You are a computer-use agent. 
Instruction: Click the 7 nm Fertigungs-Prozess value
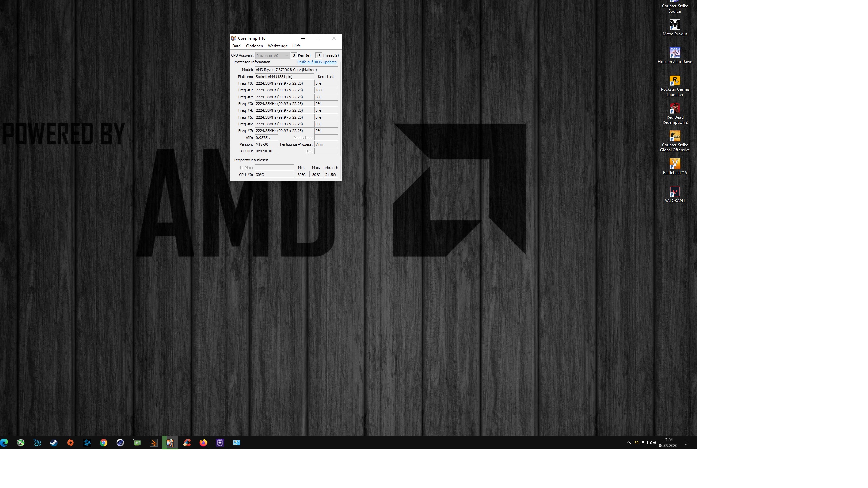click(x=326, y=144)
